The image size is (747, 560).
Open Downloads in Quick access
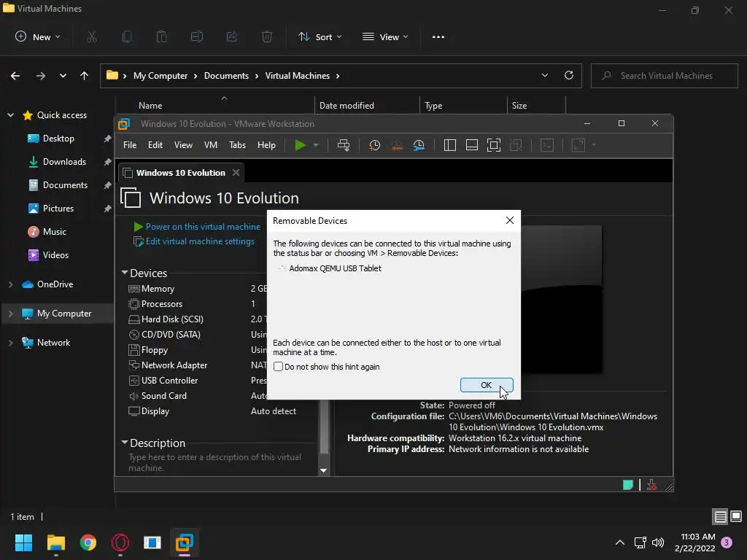tap(59, 161)
